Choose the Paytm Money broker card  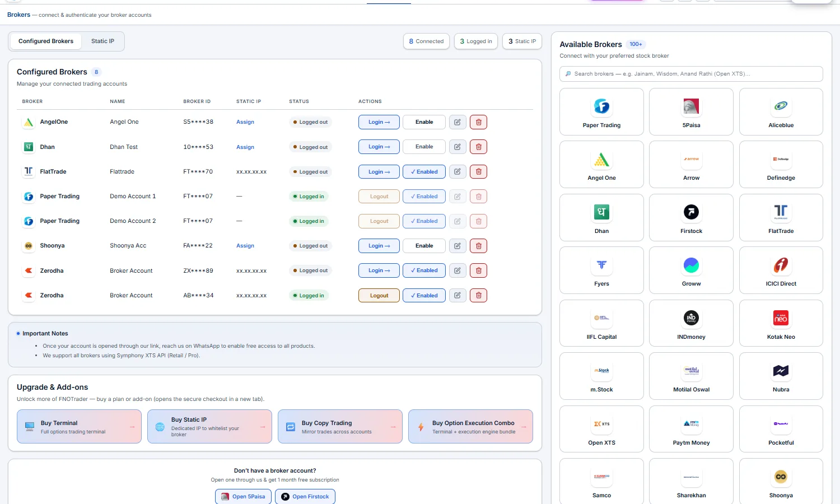point(691,430)
